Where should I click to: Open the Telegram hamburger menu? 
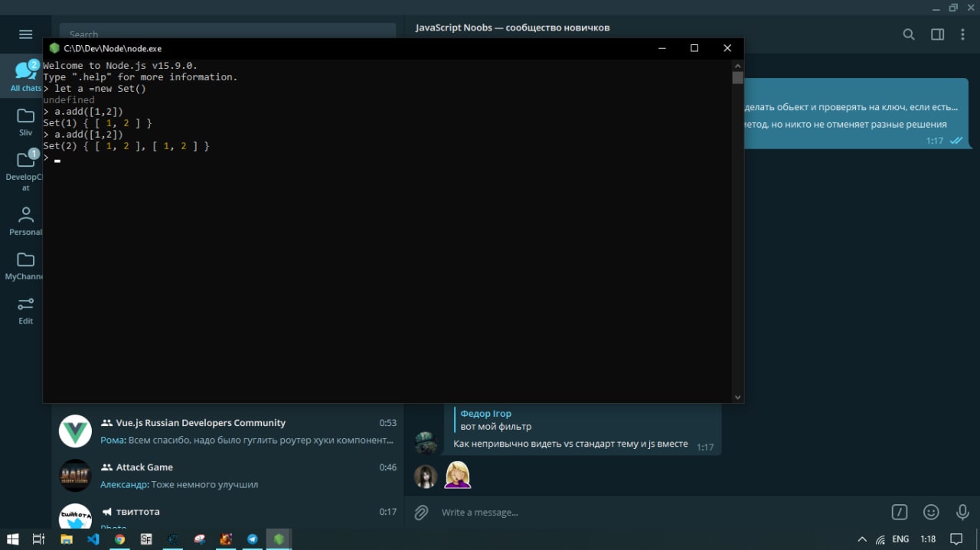click(x=25, y=34)
